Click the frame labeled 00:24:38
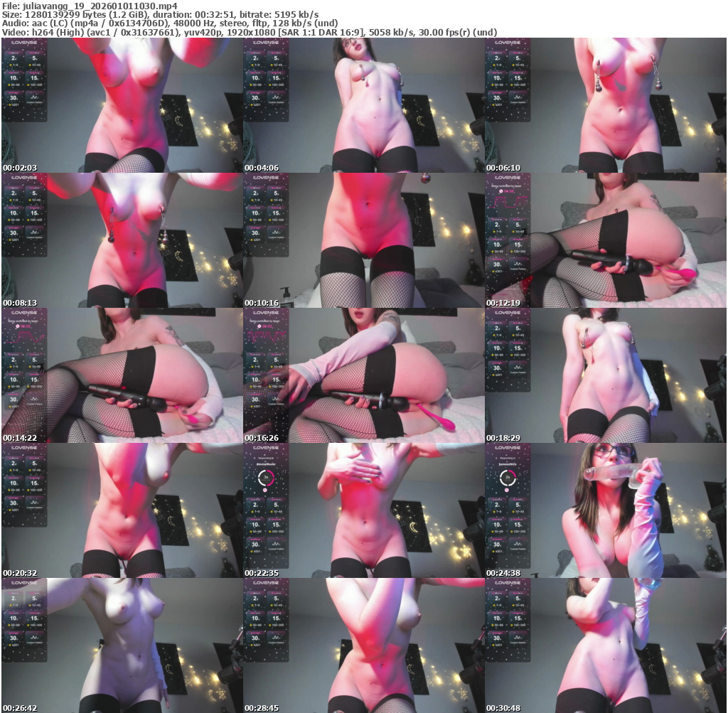The image size is (728, 713). click(x=605, y=510)
